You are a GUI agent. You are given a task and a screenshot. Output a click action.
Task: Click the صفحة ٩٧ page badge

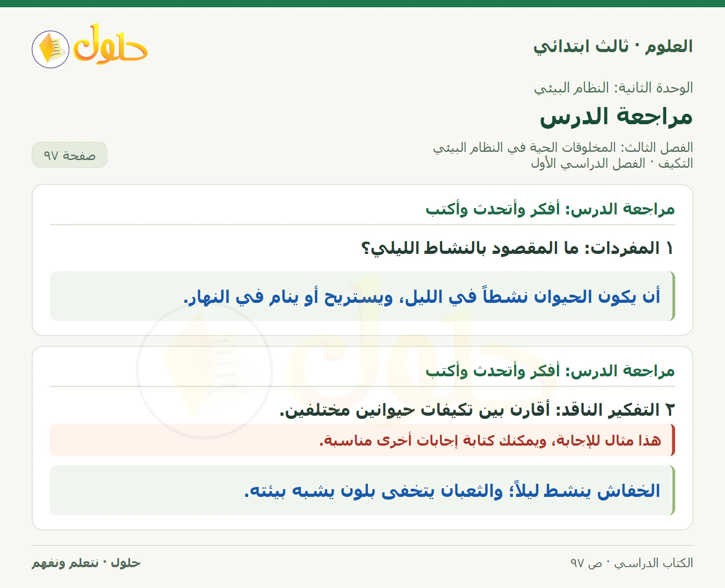pyautogui.click(x=69, y=155)
